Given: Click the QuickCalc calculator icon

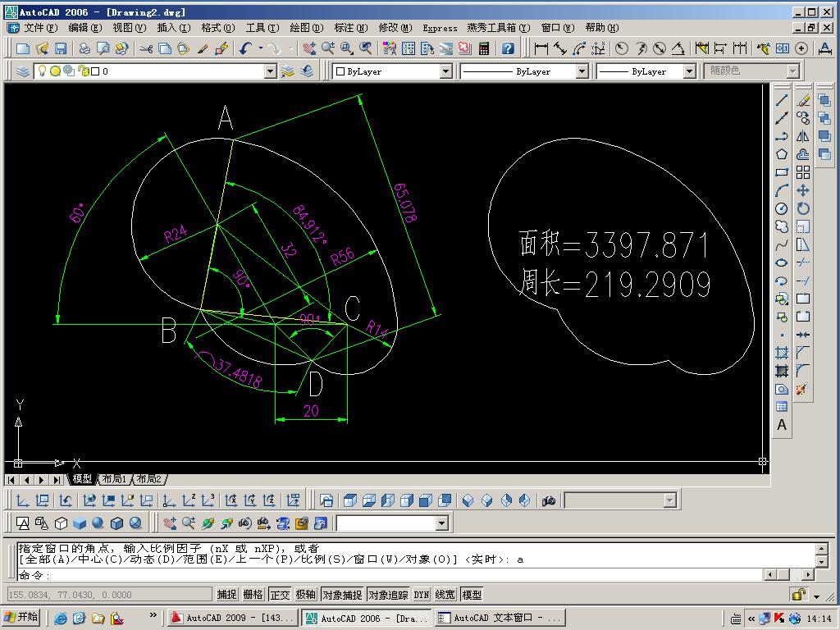Looking at the screenshot, I should 484,48.
